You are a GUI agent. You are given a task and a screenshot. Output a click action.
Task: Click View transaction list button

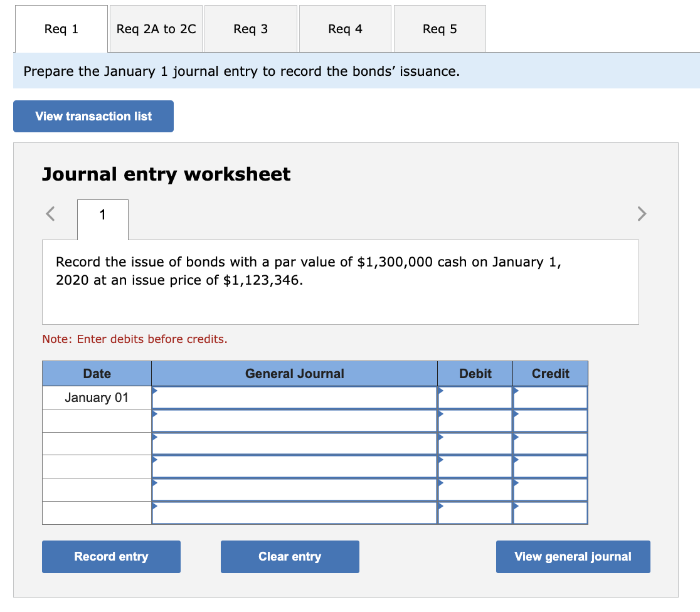[x=93, y=116]
